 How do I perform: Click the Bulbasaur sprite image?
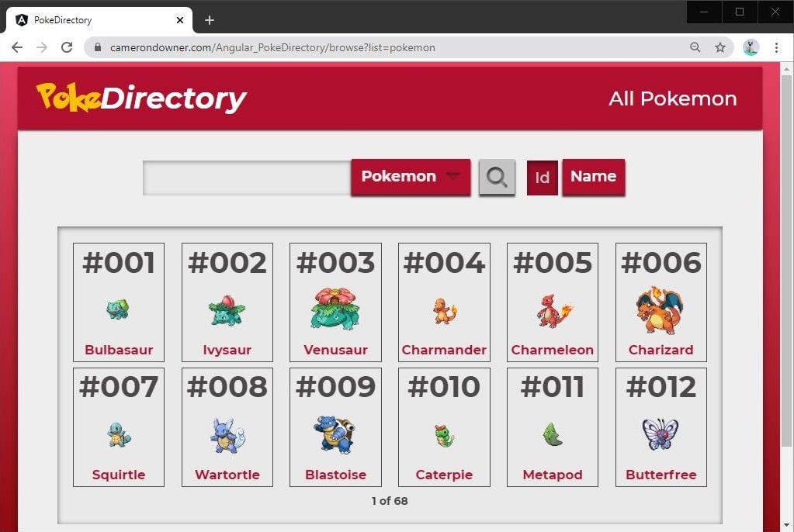[118, 309]
